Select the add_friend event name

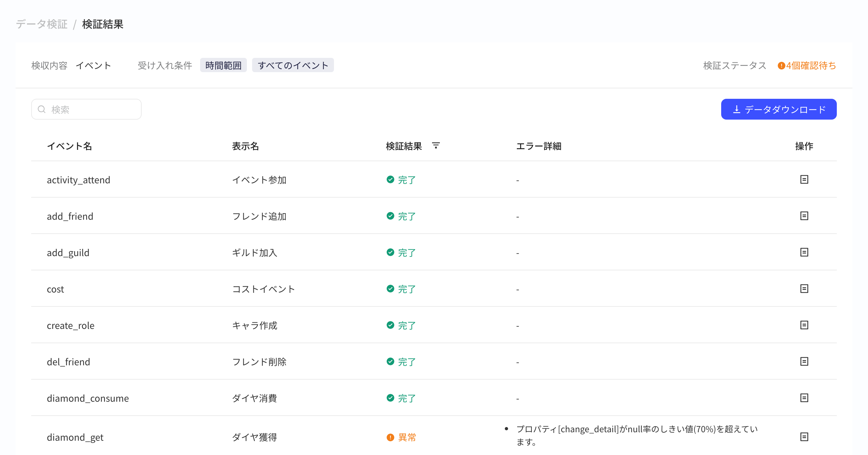pos(70,216)
